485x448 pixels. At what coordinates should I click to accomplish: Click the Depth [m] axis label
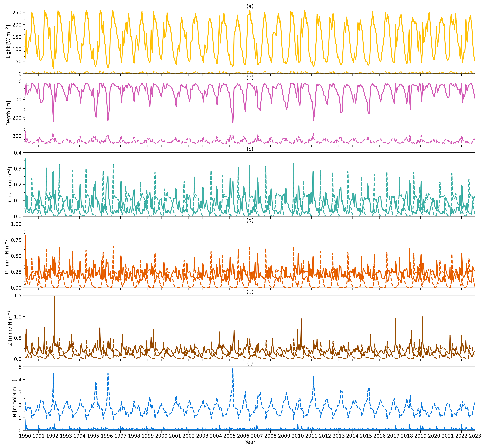(x=9, y=113)
